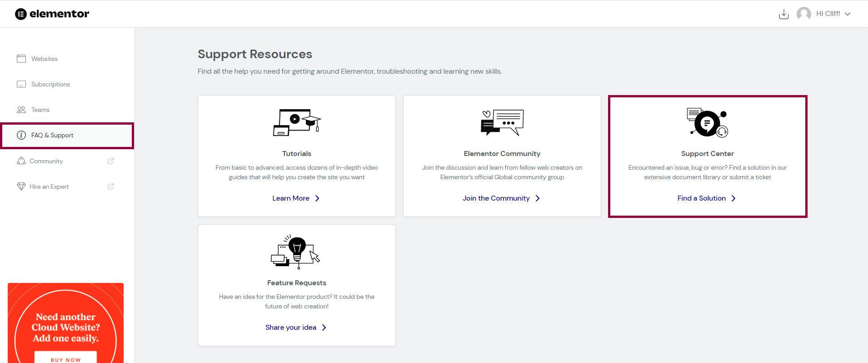
Task: Open Hire an Expert sidebar item
Action: [x=49, y=187]
